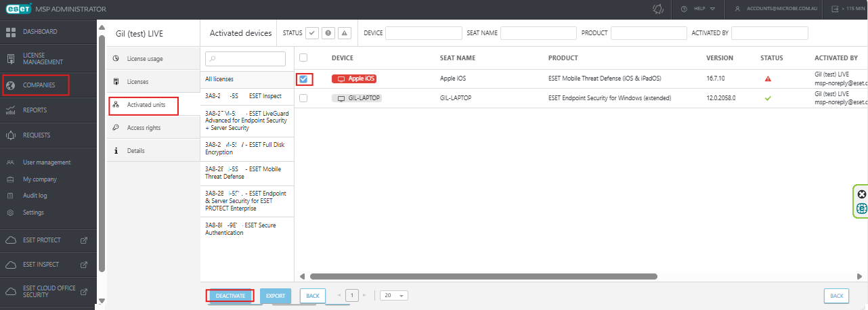Open the notifications bell in the top bar
The width and height of the screenshot is (868, 310).
[x=657, y=9]
